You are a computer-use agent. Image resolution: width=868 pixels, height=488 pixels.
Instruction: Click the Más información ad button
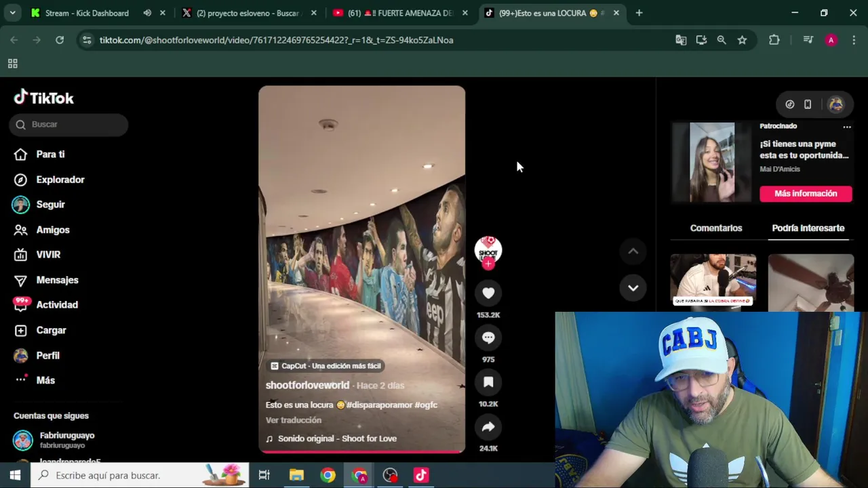[x=806, y=193]
